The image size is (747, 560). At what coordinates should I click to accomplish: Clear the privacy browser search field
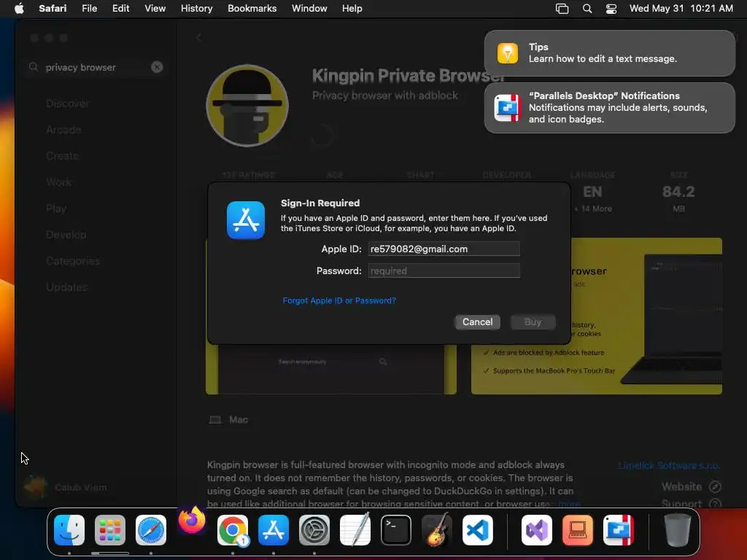pyautogui.click(x=157, y=67)
